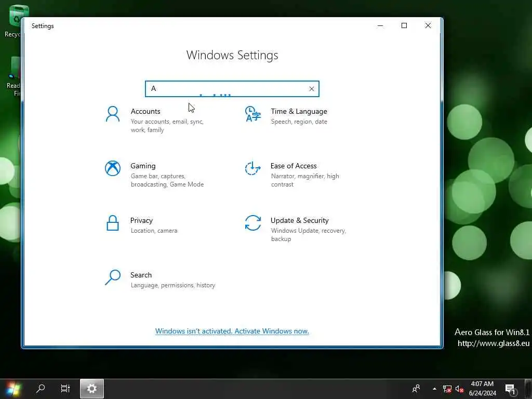This screenshot has width=532, height=399.
Task: Open taskbar search magnifier
Action: coord(41,389)
